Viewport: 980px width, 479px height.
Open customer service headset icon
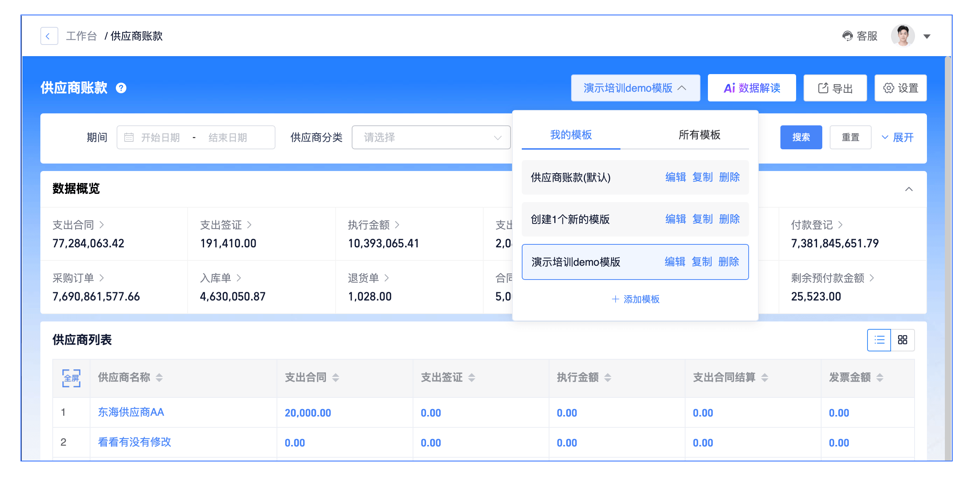point(847,36)
